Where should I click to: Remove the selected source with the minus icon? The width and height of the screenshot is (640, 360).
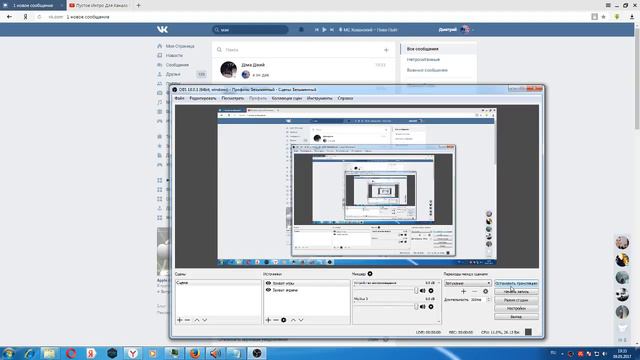276,320
